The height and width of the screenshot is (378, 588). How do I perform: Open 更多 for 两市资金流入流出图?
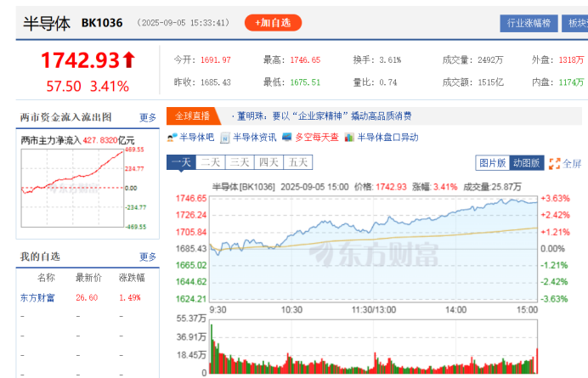pyautogui.click(x=148, y=117)
